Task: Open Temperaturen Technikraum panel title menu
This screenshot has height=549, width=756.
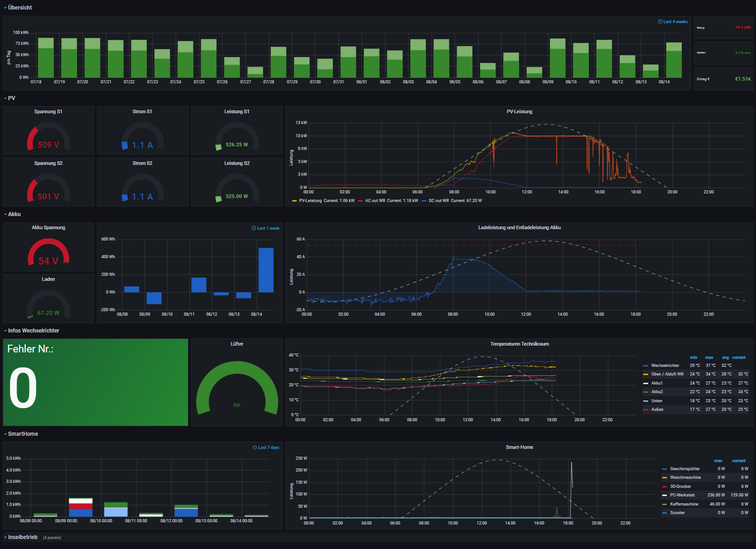Action: click(x=519, y=344)
